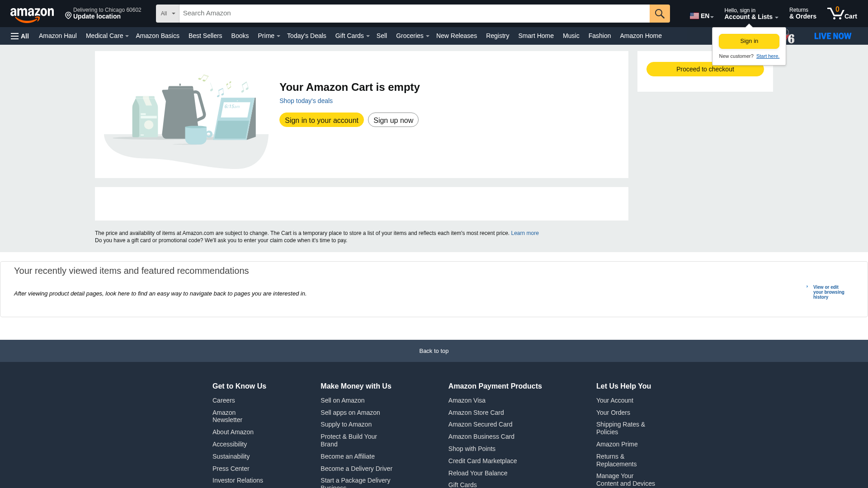Open Amazon Secured Card link

[480, 424]
